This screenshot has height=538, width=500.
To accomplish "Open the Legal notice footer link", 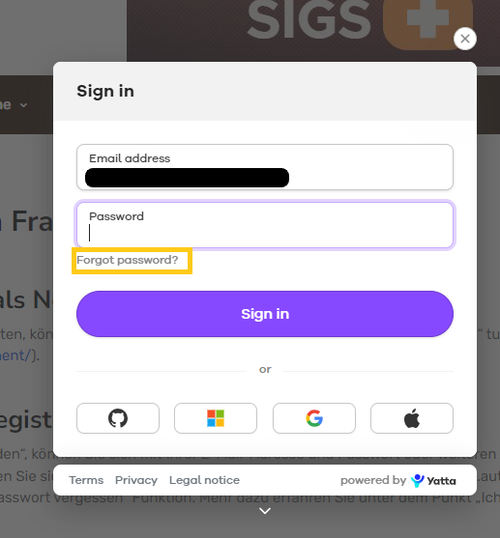I will [205, 480].
